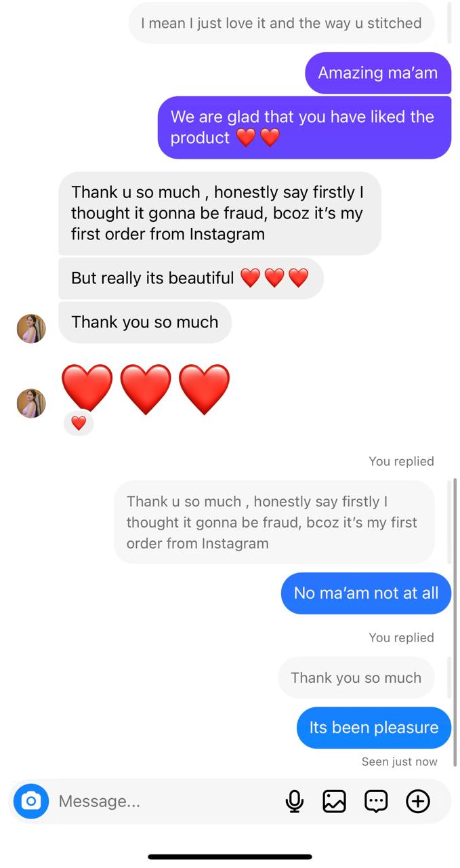
Task: Open quoted reply 'Thank u so much, honestly'
Action: point(274,522)
